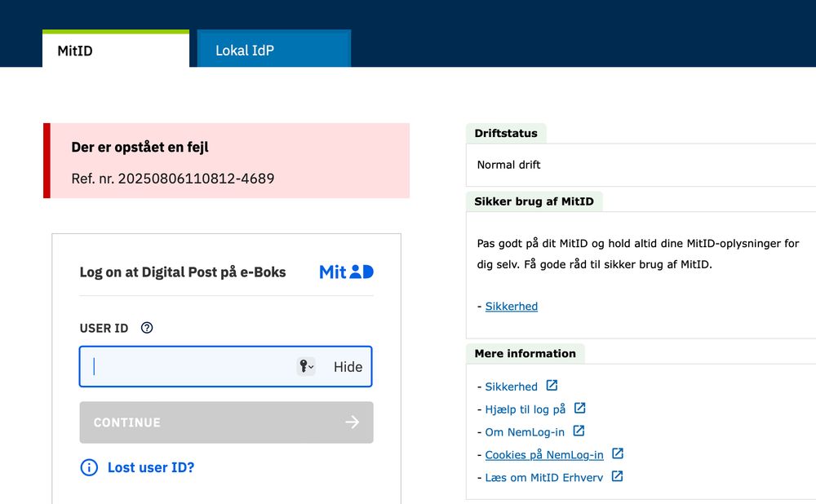Open the password manager key dropdown

pyautogui.click(x=306, y=367)
